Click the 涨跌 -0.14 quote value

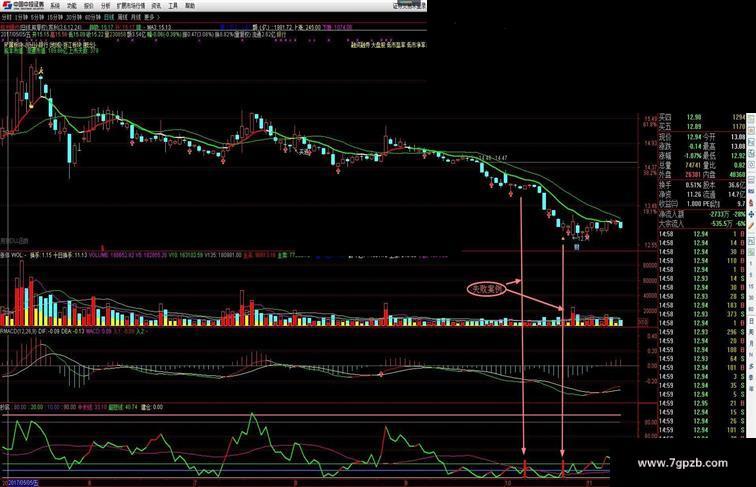[x=693, y=146]
